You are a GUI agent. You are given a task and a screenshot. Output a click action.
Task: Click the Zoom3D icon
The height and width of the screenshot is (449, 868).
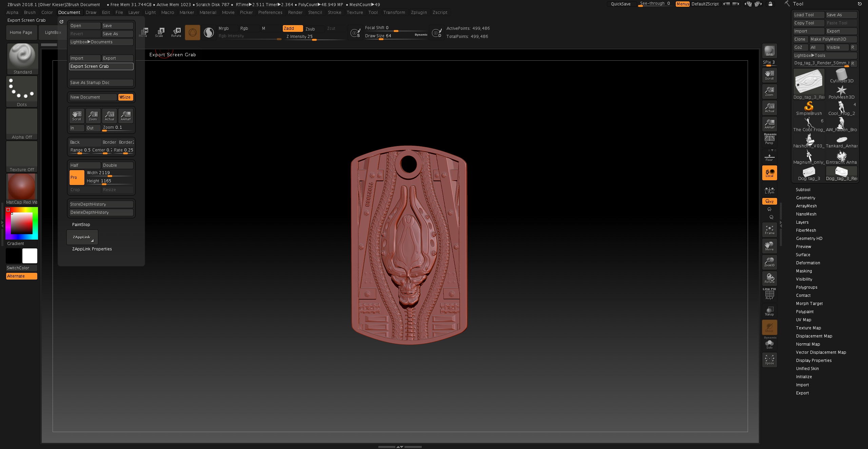coord(769,262)
